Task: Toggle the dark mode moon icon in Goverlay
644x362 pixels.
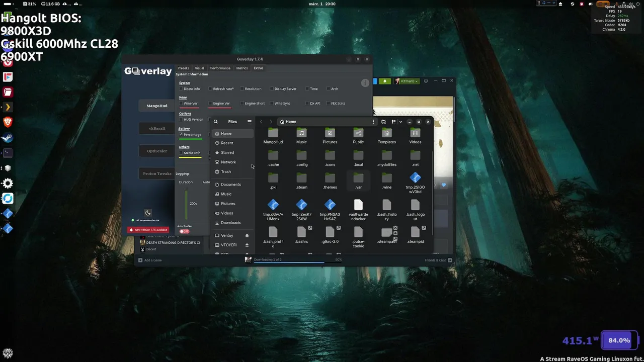Action: [148, 213]
